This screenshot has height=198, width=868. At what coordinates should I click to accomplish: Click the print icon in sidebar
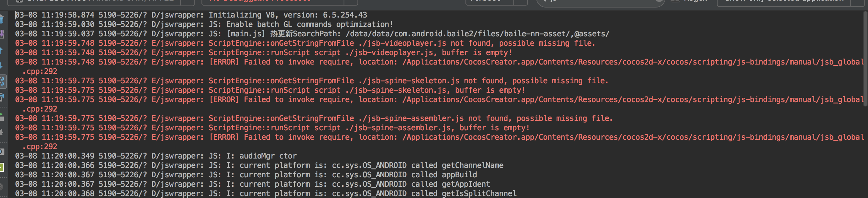coord(2,97)
